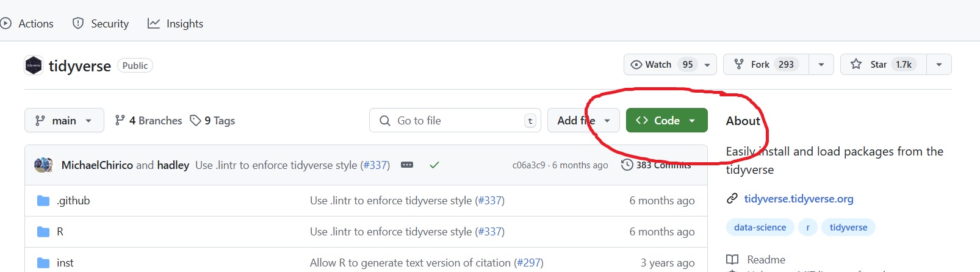
Task: Click the link icon beside website URL
Action: [732, 199]
